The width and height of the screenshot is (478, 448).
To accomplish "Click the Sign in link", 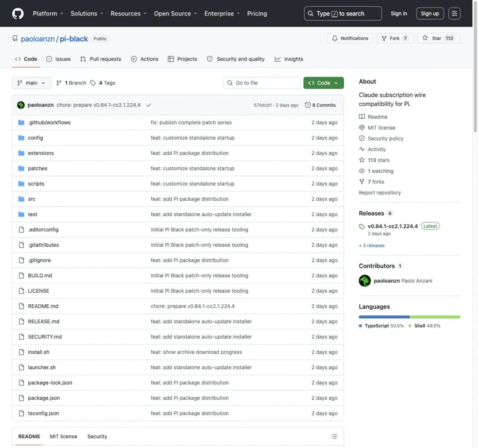I will pyautogui.click(x=399, y=13).
